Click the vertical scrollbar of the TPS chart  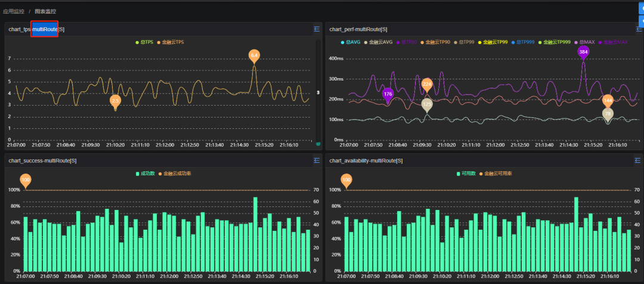318,92
